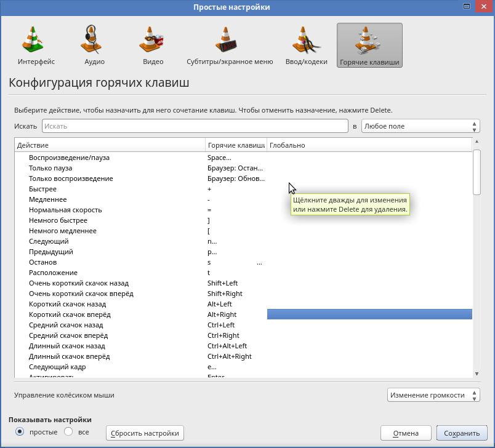Click the Space... hotkey cell
495x448 pixels.
tap(236, 158)
